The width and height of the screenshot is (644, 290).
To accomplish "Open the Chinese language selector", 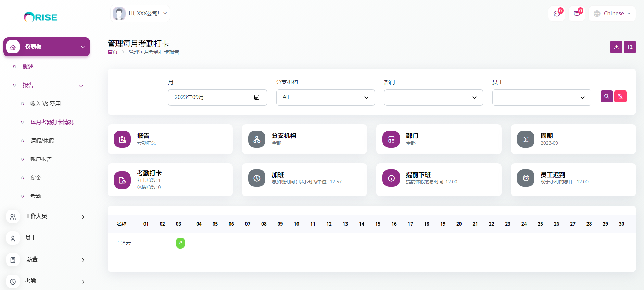I will [x=612, y=14].
